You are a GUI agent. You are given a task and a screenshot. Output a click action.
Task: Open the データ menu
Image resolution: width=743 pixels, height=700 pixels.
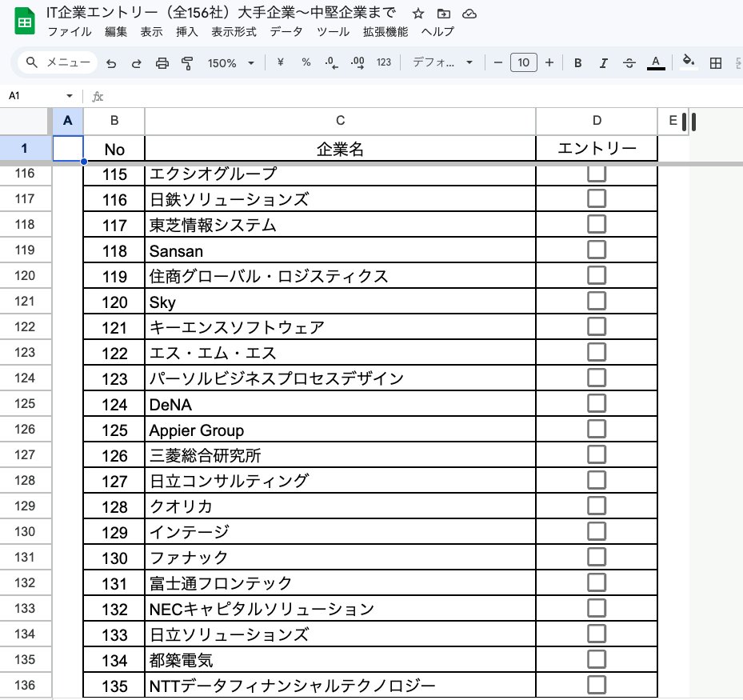coord(286,32)
